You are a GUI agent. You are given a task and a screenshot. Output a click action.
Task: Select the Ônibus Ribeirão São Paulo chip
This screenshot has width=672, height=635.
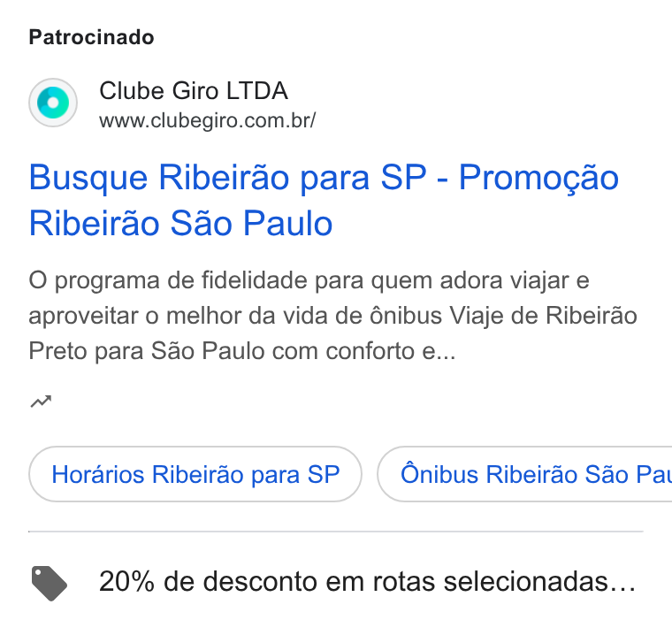524,474
